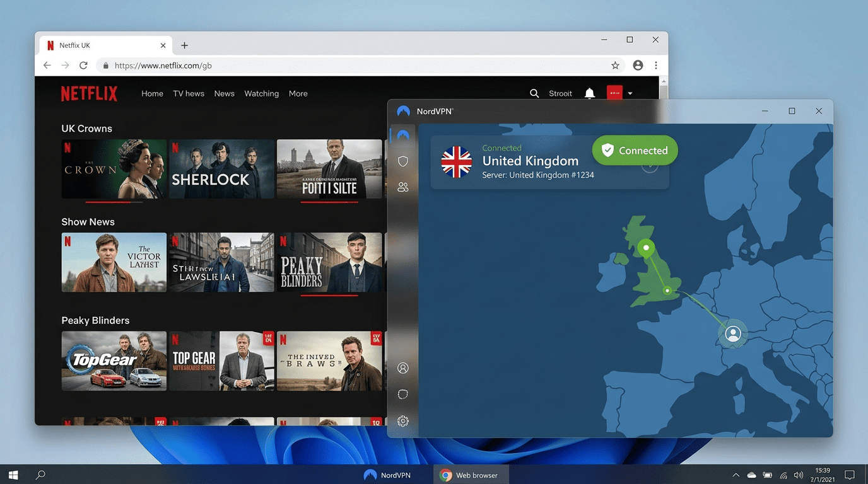Open the volume tray icon

coord(799,475)
